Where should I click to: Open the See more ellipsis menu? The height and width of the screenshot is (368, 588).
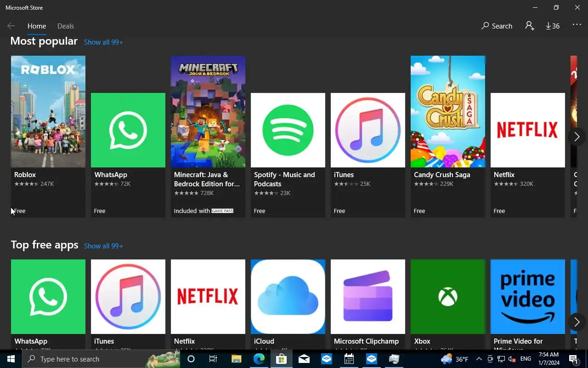click(x=577, y=25)
